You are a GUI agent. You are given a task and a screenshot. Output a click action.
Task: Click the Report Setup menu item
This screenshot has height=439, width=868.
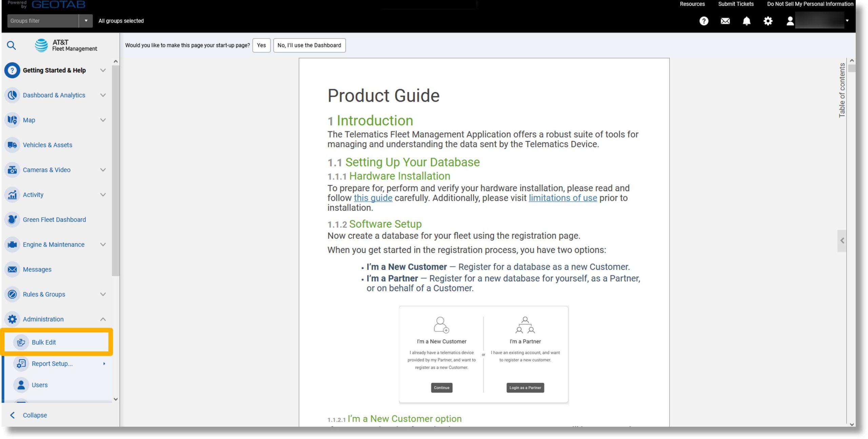click(53, 363)
